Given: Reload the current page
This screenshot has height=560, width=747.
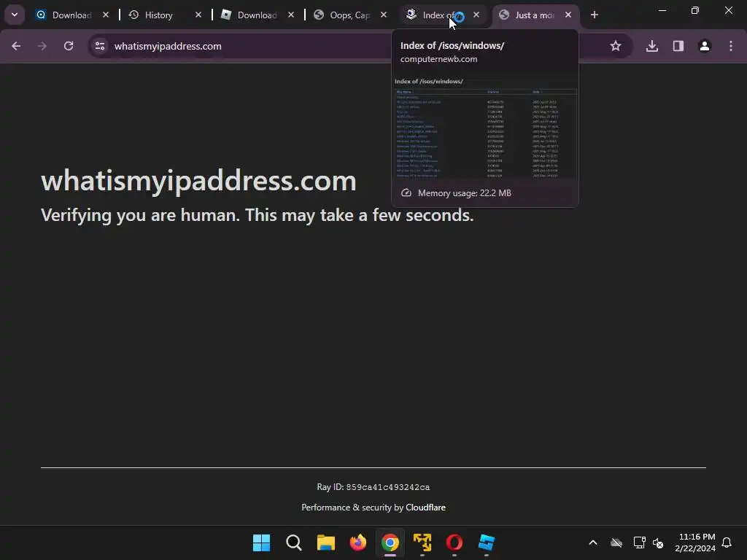Looking at the screenshot, I should pos(69,46).
